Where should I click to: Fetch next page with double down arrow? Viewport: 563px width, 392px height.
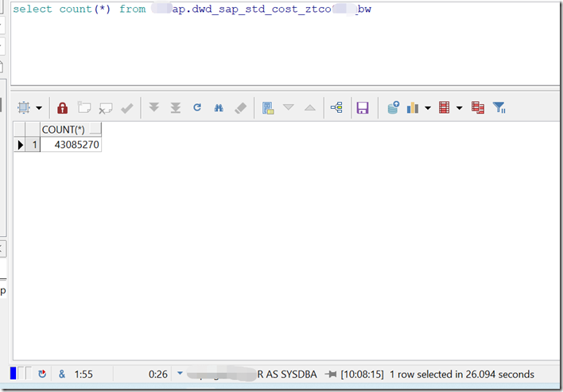(x=154, y=107)
